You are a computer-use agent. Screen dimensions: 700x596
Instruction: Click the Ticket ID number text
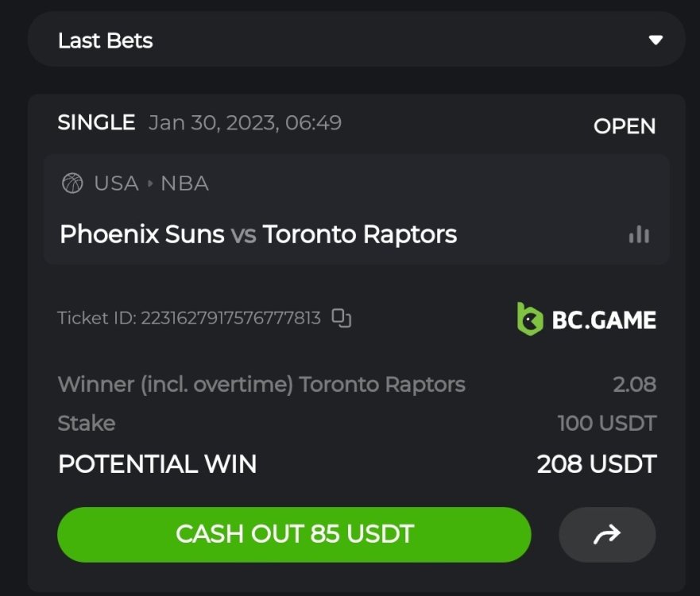tap(230, 319)
